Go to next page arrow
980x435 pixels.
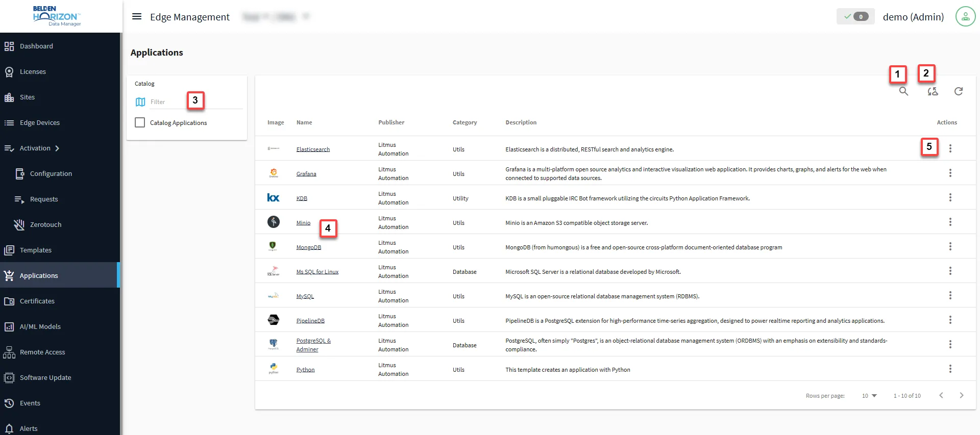(961, 395)
